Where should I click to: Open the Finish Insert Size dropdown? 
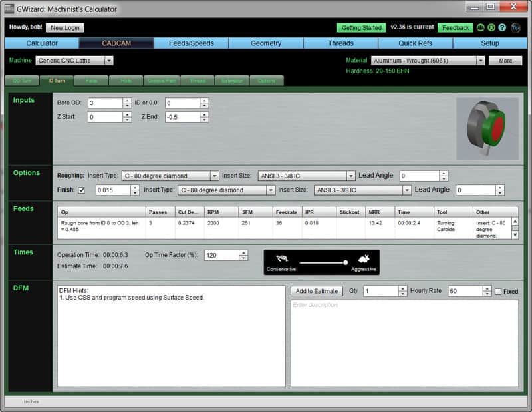tap(408, 189)
